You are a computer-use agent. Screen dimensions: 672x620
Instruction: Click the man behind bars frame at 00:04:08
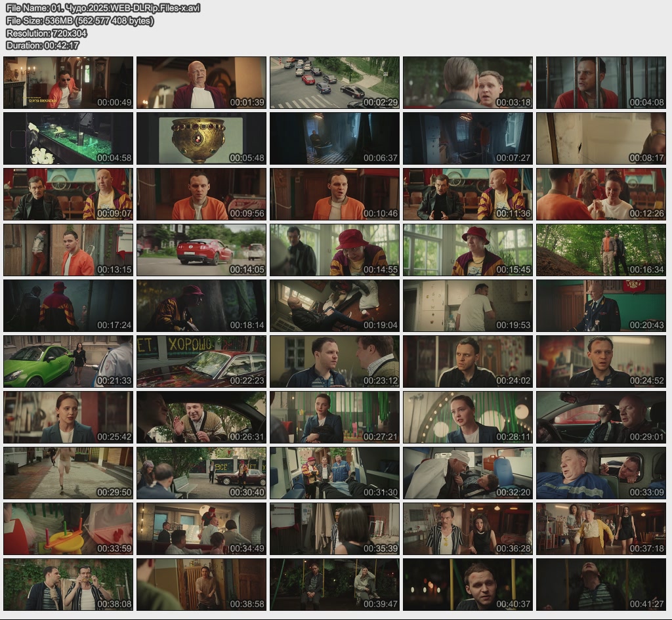pyautogui.click(x=600, y=83)
